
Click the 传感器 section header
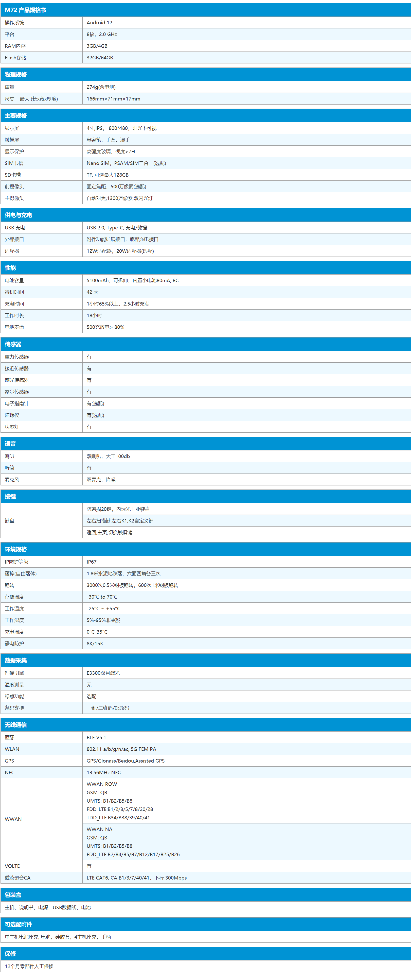coord(13,344)
